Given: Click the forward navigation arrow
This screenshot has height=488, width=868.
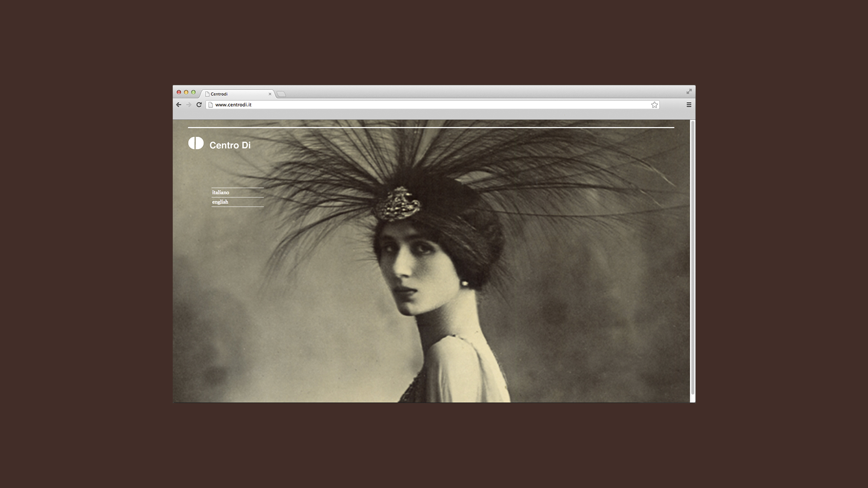Looking at the screenshot, I should pyautogui.click(x=189, y=105).
